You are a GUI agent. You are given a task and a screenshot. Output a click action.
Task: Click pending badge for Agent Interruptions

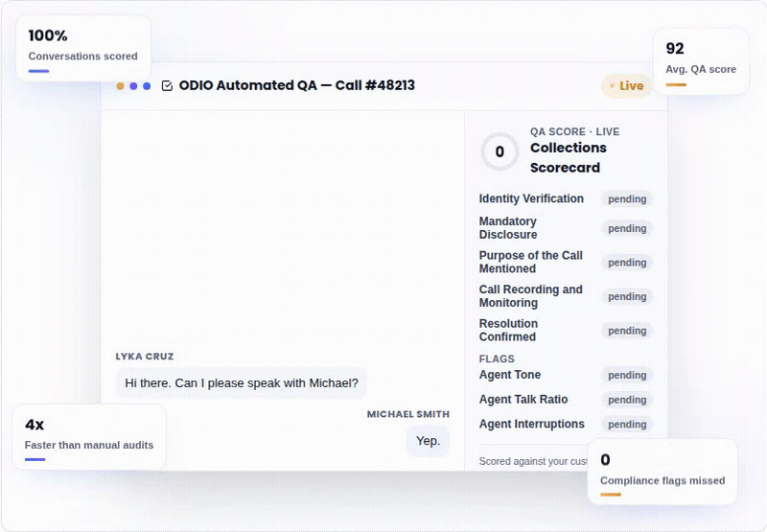627,424
